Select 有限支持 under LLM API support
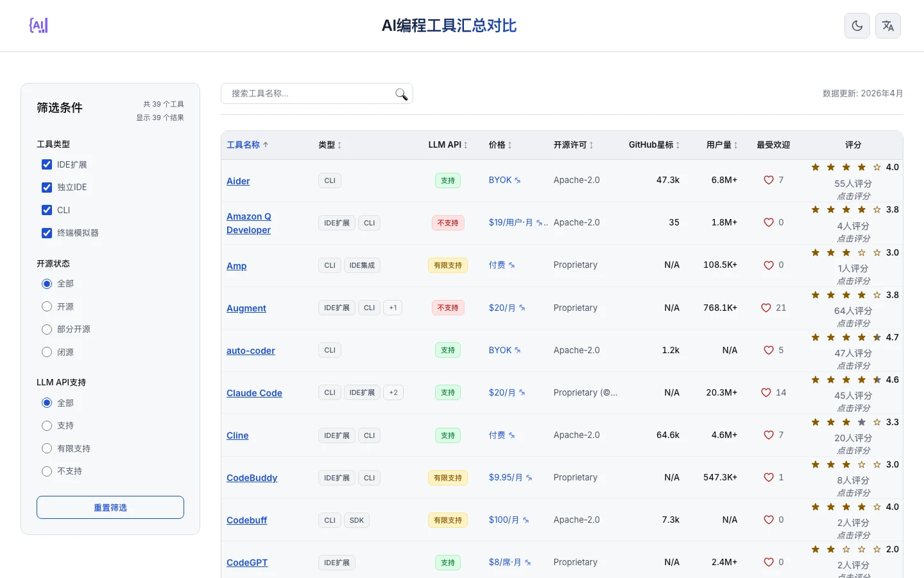Screen dimensions: 924x578 pyautogui.click(x=47, y=448)
